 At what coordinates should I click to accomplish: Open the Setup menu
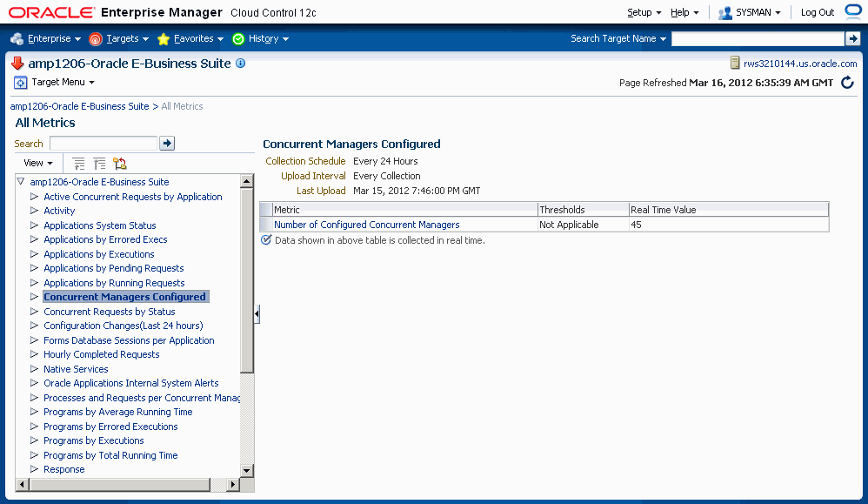coord(644,12)
